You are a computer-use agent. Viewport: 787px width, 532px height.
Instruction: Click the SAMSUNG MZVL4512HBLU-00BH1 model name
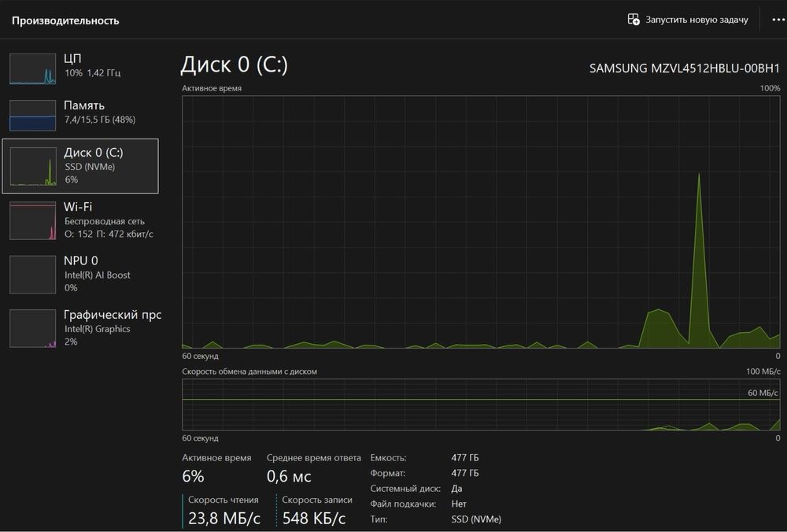685,68
